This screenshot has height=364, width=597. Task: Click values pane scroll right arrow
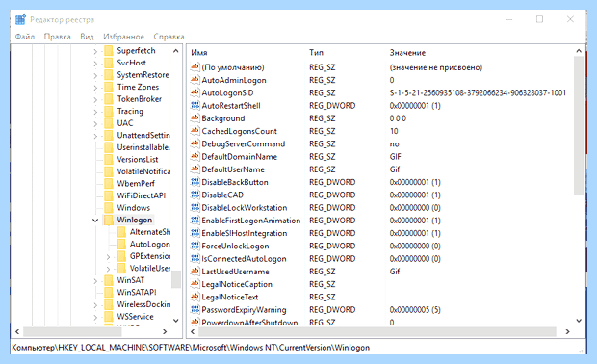pos(568,331)
